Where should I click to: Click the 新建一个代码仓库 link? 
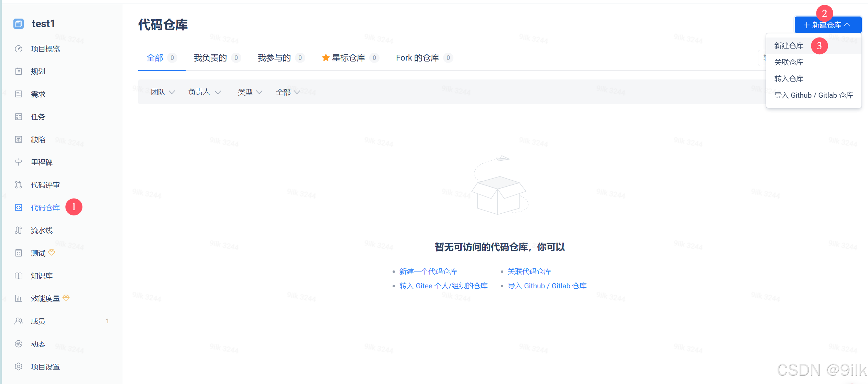click(428, 271)
